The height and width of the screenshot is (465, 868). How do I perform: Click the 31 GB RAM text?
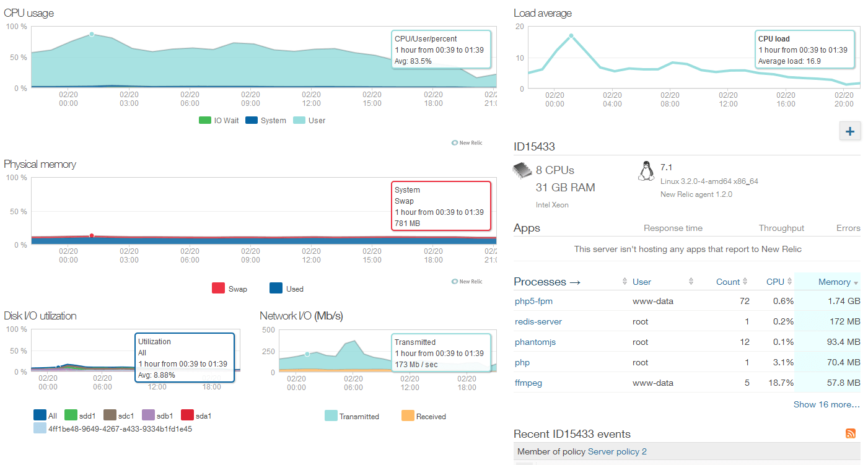coord(565,188)
